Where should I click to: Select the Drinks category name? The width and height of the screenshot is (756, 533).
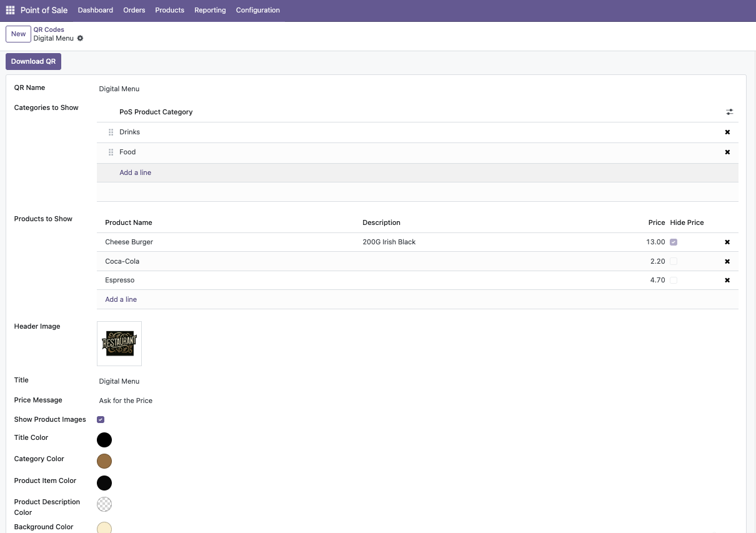click(x=129, y=132)
